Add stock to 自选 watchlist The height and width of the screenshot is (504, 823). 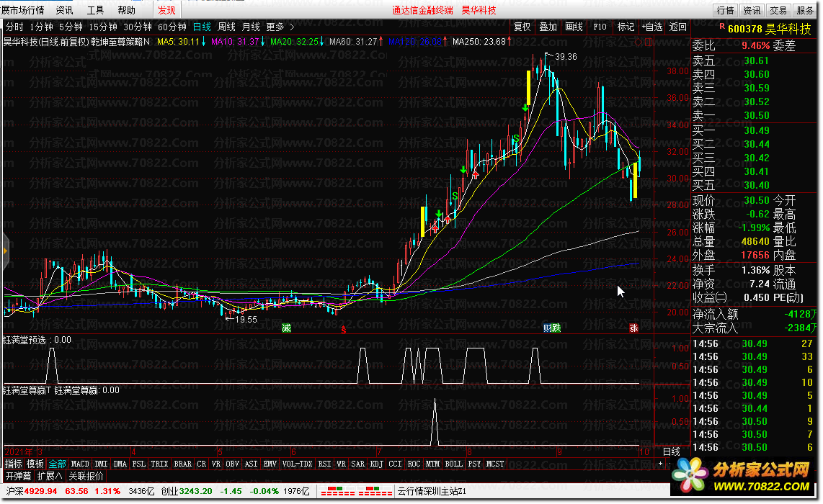pos(652,27)
